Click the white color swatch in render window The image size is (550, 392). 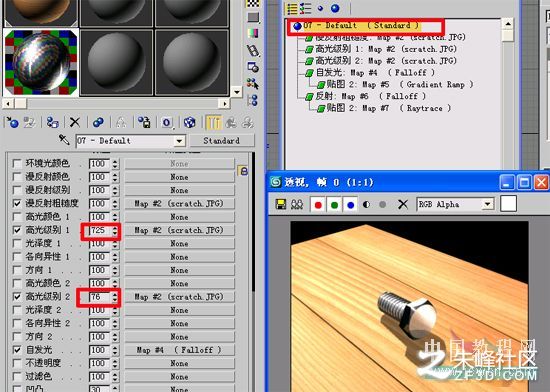[508, 204]
